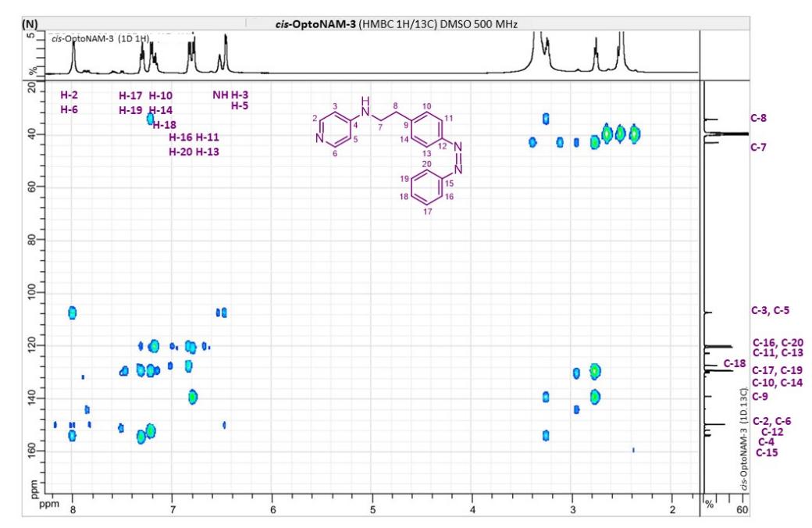Select the C-8 carbon peak label

click(x=758, y=119)
